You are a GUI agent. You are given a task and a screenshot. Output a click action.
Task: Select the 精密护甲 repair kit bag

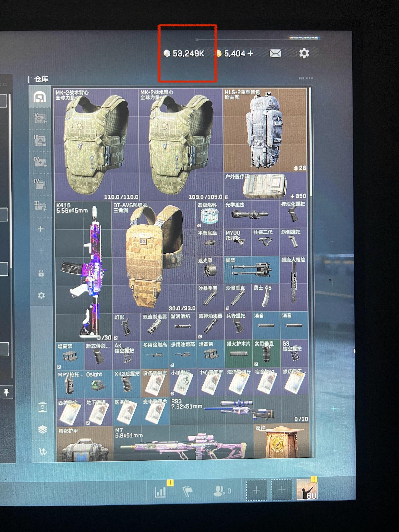[x=85, y=444]
